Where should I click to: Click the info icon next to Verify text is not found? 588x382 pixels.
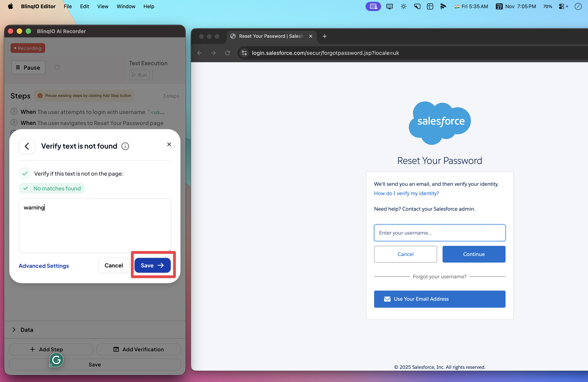[x=125, y=146]
